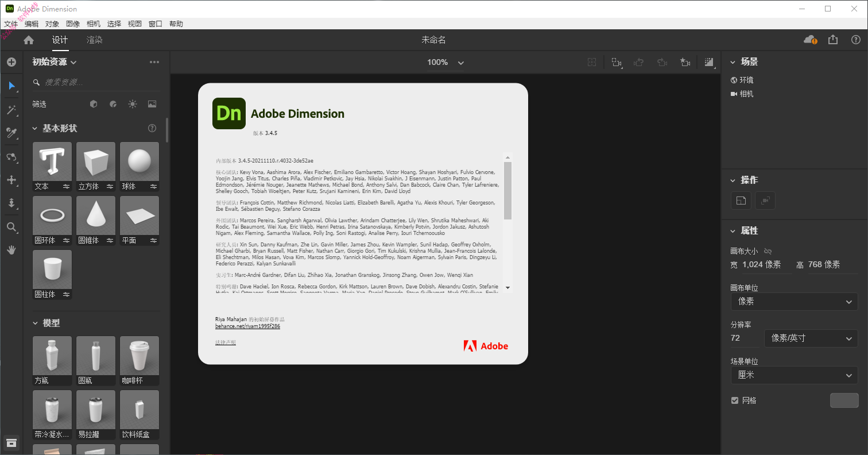Select the Zoom magnifier tool

(11, 227)
